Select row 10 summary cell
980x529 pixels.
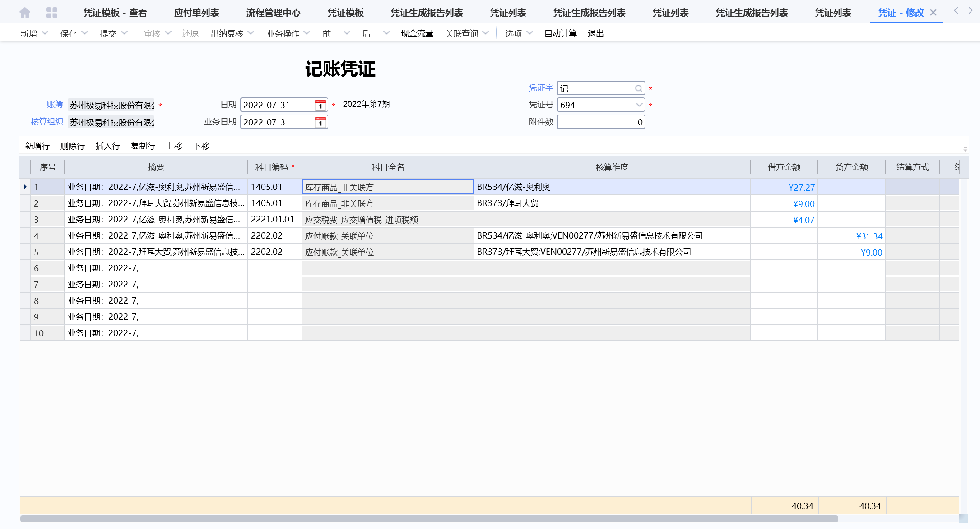click(x=156, y=333)
